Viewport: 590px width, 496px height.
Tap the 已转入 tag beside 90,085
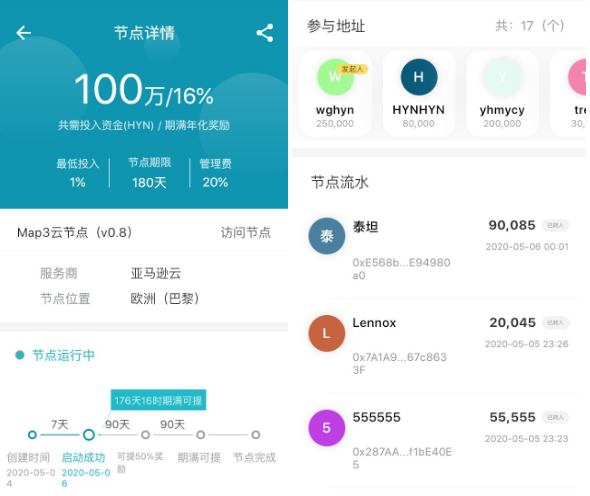pyautogui.click(x=555, y=225)
